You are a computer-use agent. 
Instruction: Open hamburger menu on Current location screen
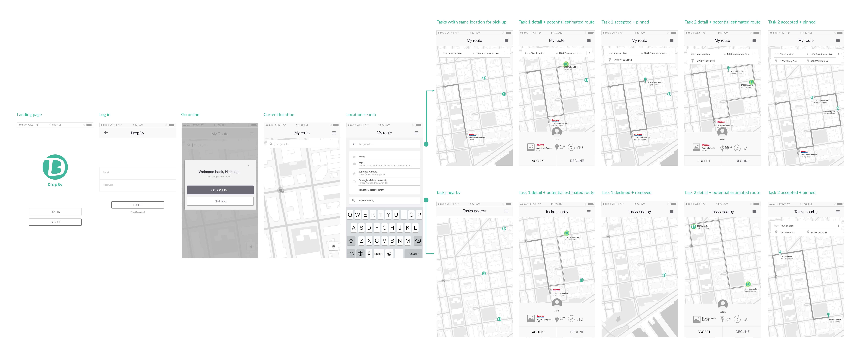click(x=334, y=133)
